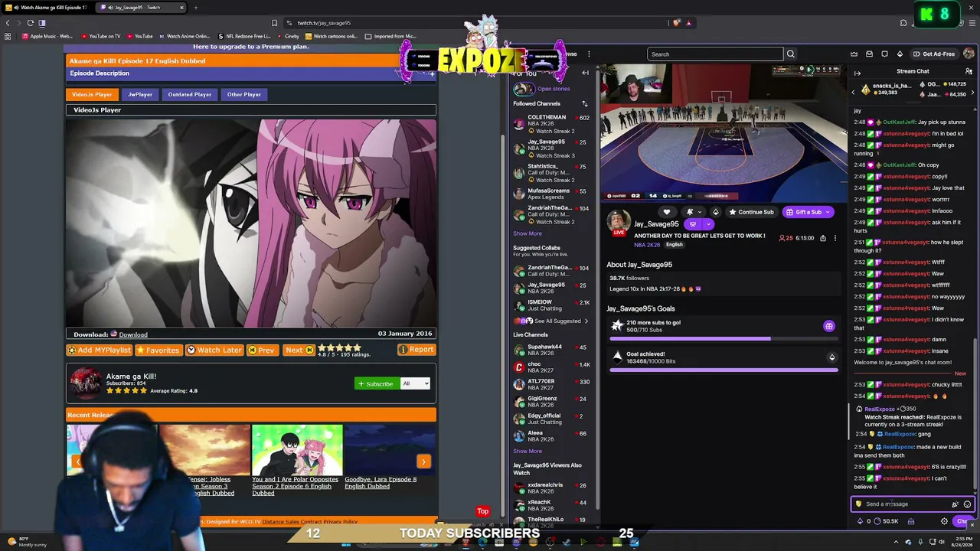Show previous chat leaderboard entry
The height and width of the screenshot is (551, 980).
click(853, 93)
